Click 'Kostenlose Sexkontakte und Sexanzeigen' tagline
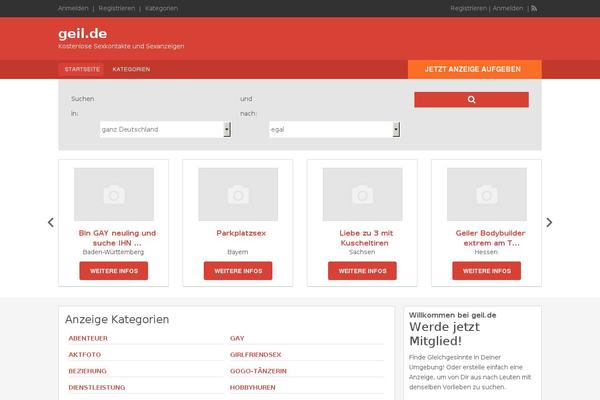 click(121, 46)
